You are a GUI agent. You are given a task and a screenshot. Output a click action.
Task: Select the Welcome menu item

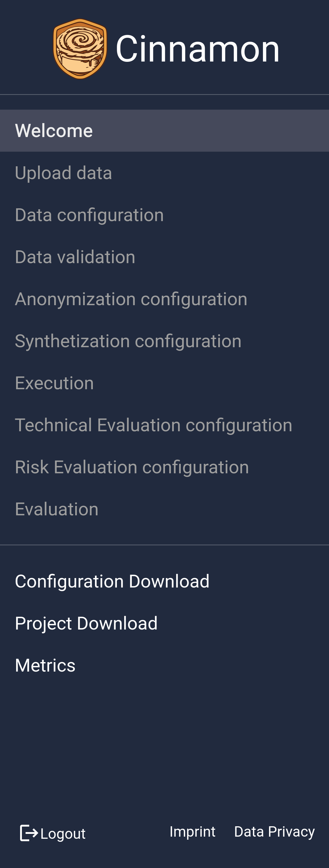click(x=54, y=131)
